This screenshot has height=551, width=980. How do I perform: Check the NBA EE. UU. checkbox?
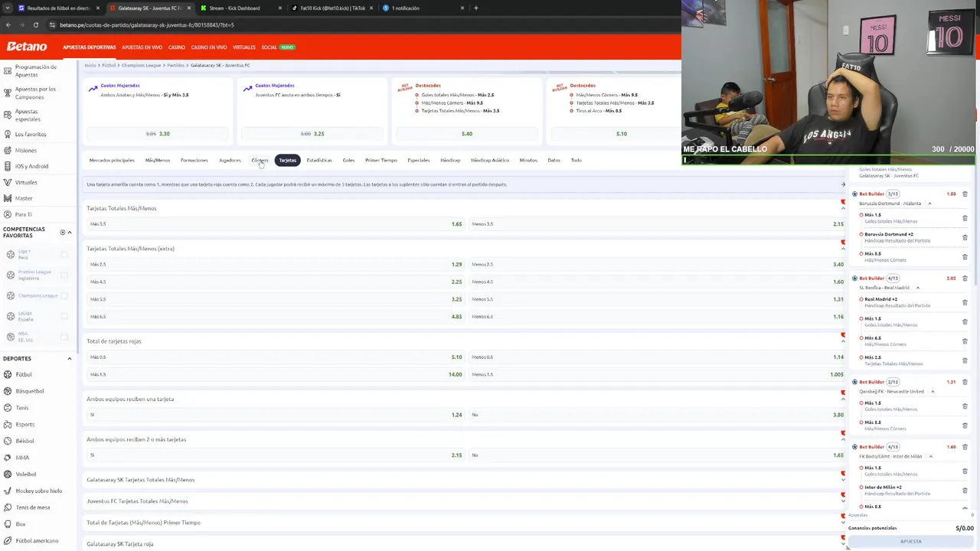tap(64, 337)
